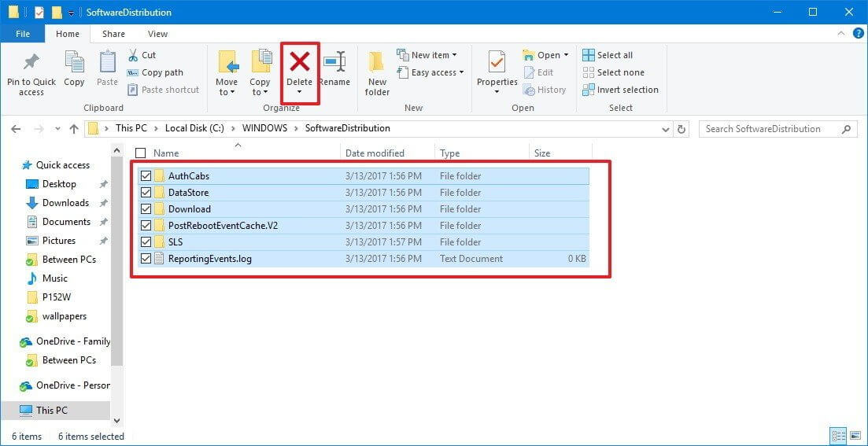Click the red X Delete icon
Viewport: 868px width, 446px height.
(x=299, y=61)
